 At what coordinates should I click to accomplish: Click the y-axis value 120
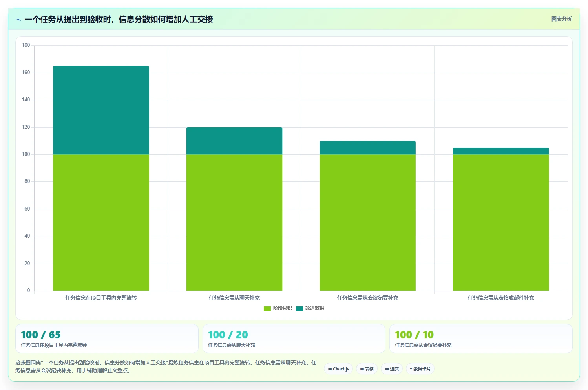click(x=26, y=127)
